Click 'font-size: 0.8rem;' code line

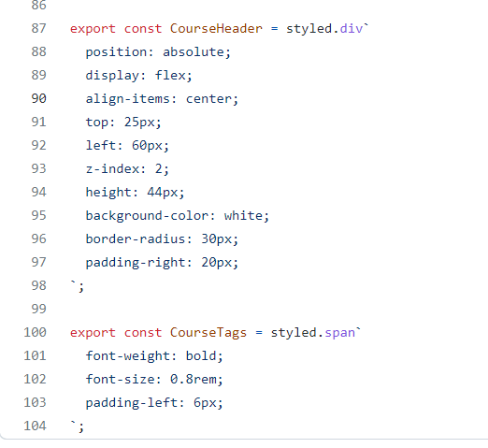click(x=154, y=380)
